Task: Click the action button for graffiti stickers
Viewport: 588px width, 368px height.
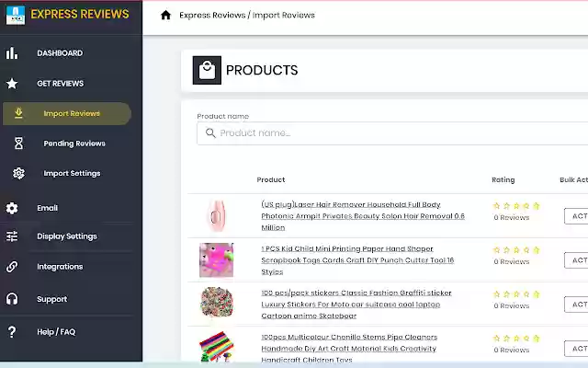Action: click(576, 305)
